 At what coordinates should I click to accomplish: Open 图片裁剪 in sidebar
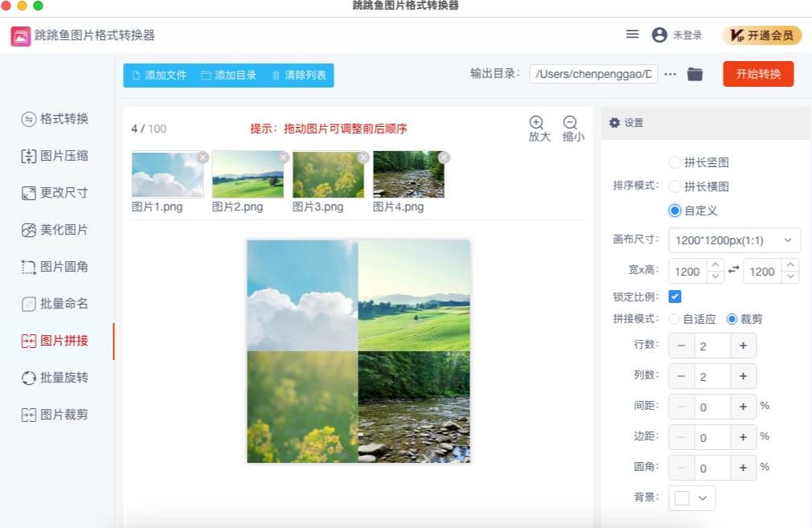(55, 415)
